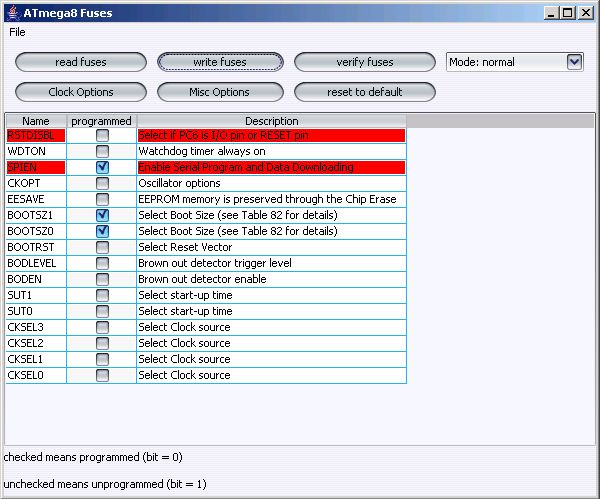The image size is (600, 499).
Task: Maximize the ATmega8 Fuses window
Action: point(568,13)
